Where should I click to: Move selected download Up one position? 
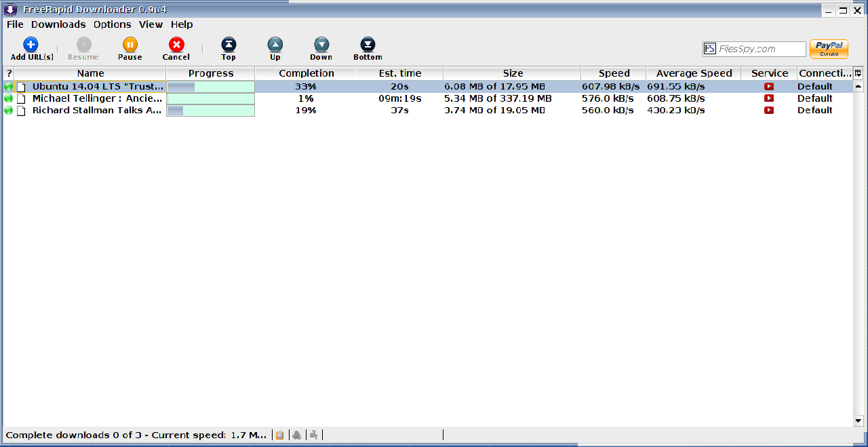point(275,45)
